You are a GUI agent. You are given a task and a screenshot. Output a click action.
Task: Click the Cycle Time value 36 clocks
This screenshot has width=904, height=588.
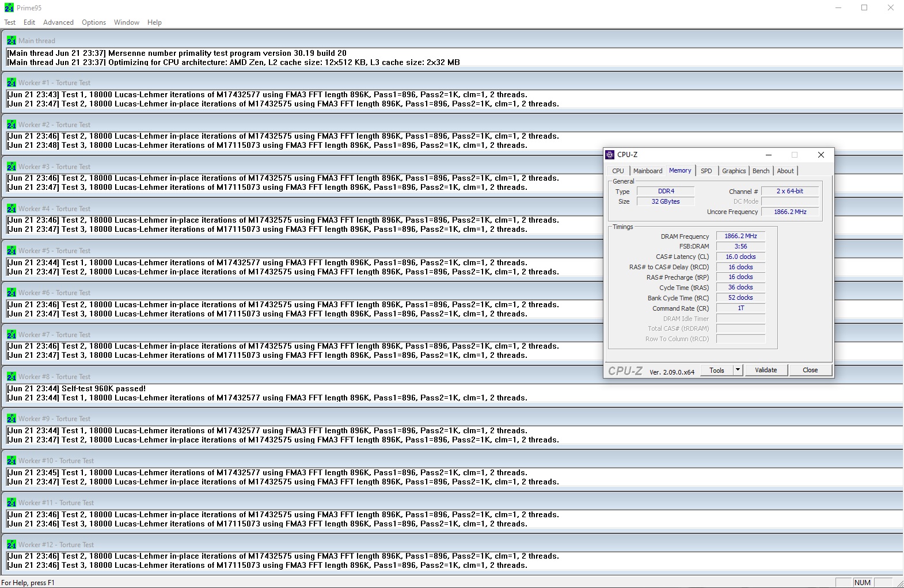tap(740, 287)
